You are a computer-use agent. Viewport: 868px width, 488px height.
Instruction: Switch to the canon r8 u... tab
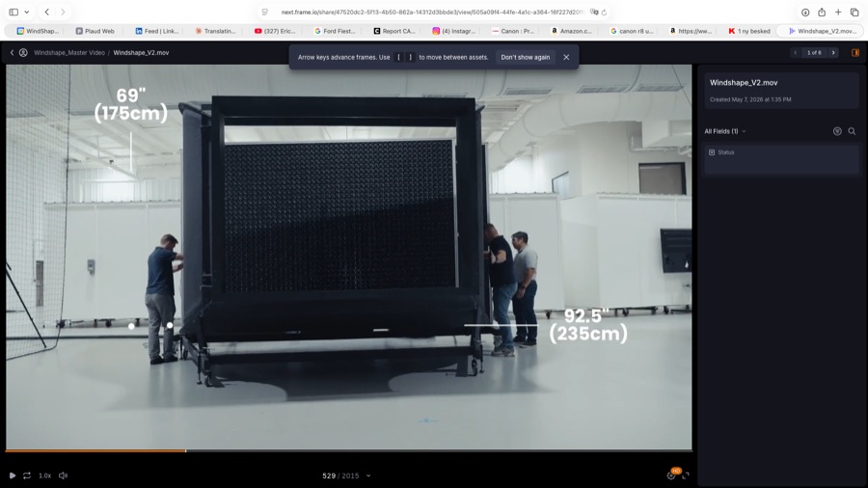click(x=632, y=31)
